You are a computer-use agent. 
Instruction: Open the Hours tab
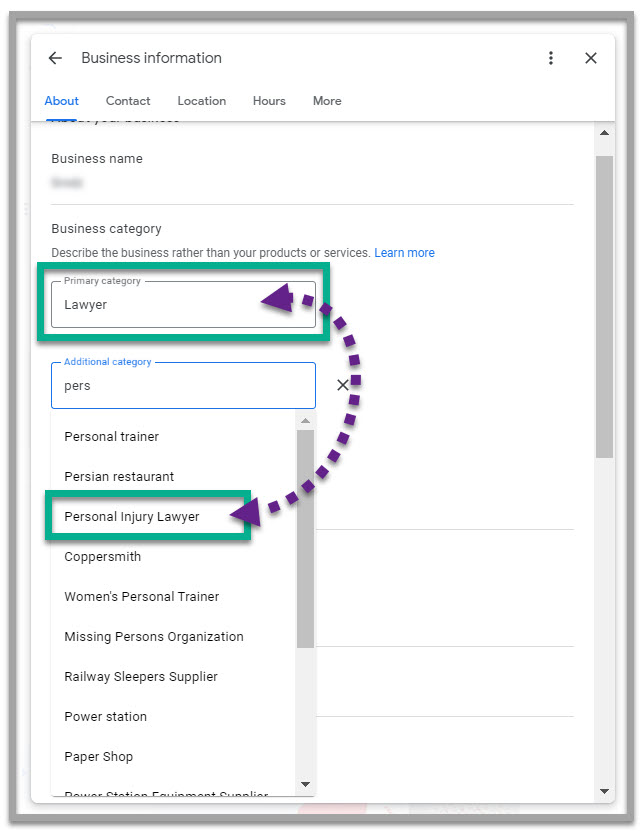(x=269, y=101)
